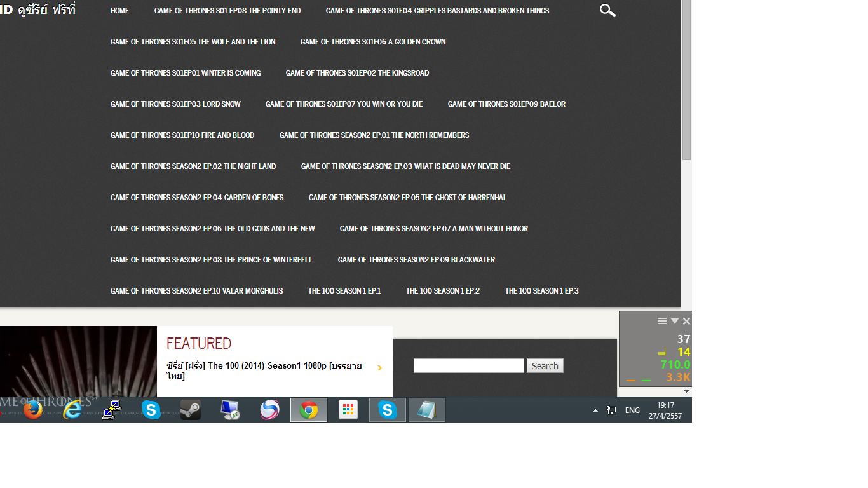Click the Game of Thrones featured thumbnail
Screen dimensions: 868x488
pyautogui.click(x=78, y=362)
